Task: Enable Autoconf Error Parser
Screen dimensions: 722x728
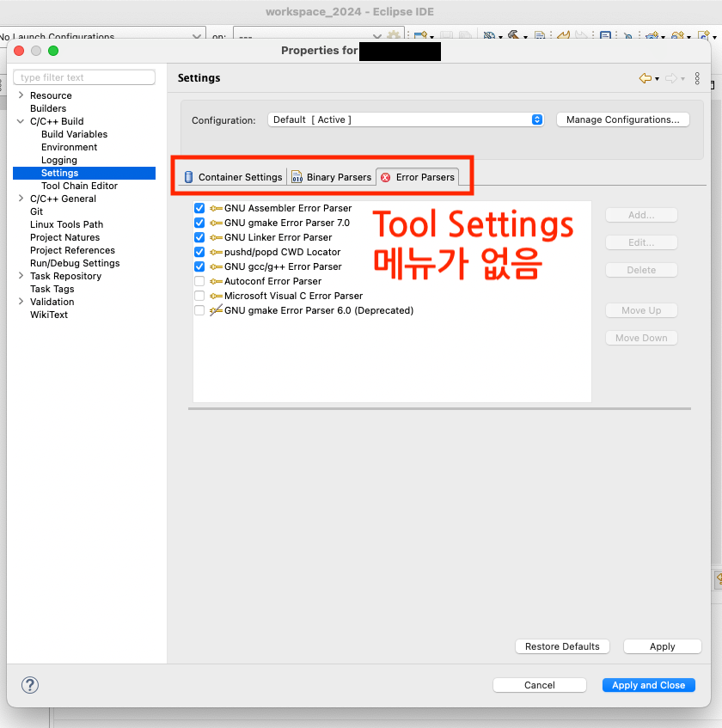Action: pyautogui.click(x=199, y=281)
